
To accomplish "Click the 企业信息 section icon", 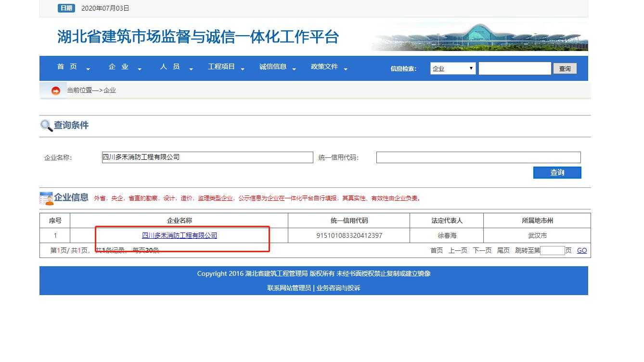I will coord(47,198).
